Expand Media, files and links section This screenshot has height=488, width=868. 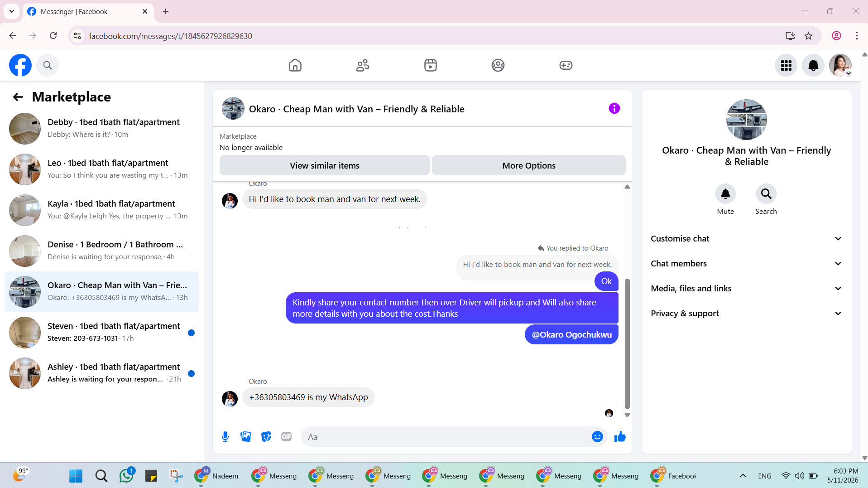[x=746, y=289]
